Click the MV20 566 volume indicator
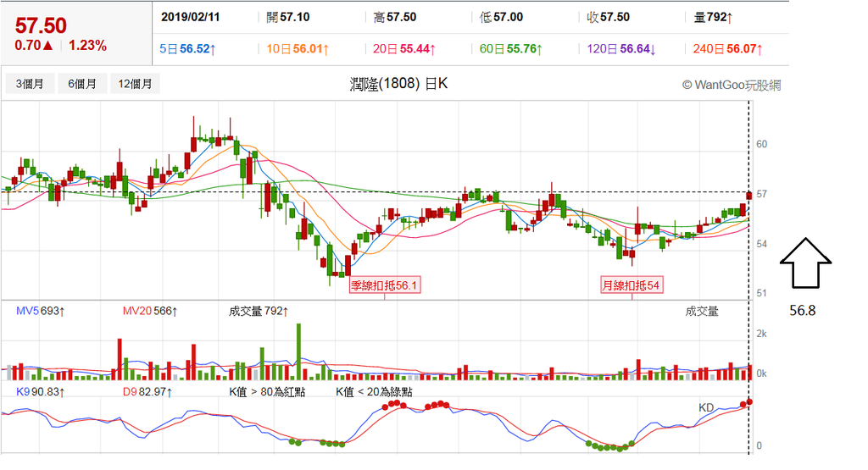The image size is (868, 470). point(150,312)
